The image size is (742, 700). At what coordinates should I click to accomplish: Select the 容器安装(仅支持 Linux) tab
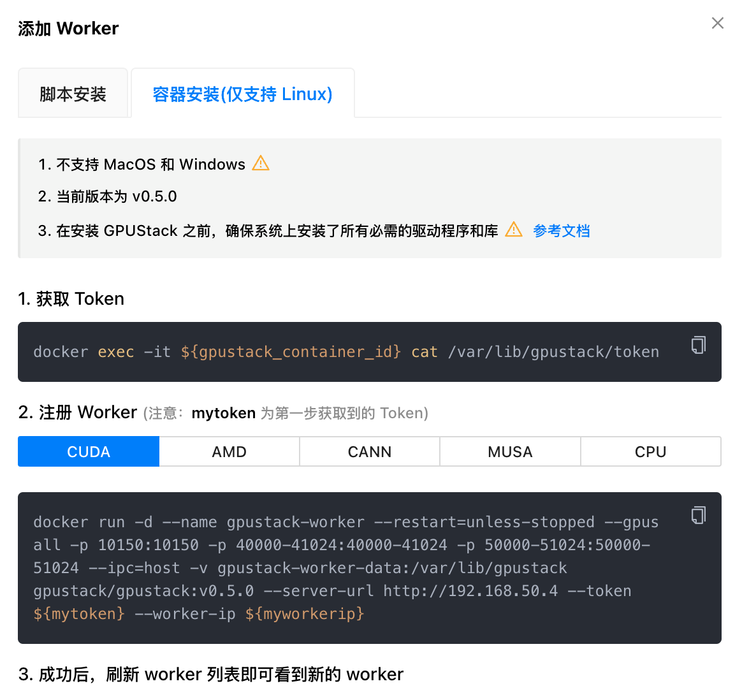[x=243, y=93]
